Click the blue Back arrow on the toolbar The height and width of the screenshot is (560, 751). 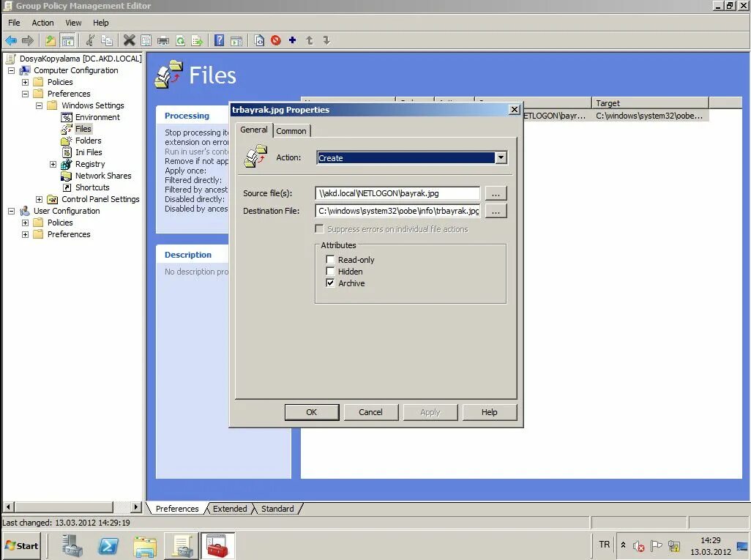click(11, 40)
